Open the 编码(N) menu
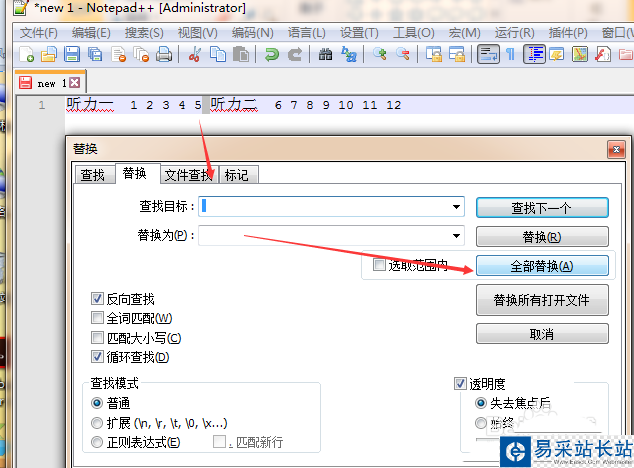This screenshot has width=634, height=468. (253, 33)
